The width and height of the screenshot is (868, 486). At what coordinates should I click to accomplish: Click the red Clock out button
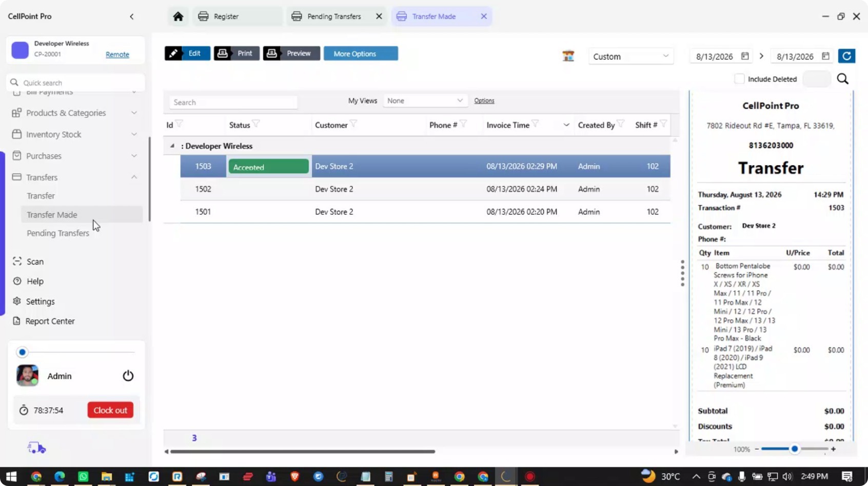coord(110,410)
